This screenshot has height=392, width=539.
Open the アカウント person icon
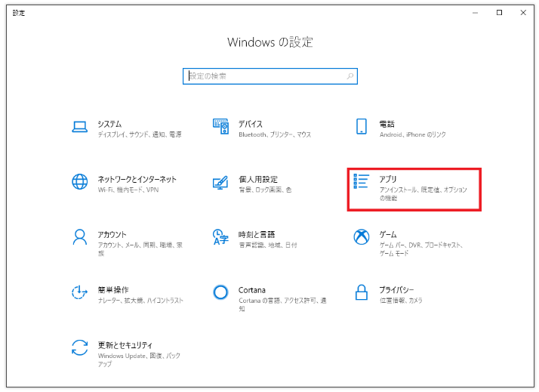[80, 237]
